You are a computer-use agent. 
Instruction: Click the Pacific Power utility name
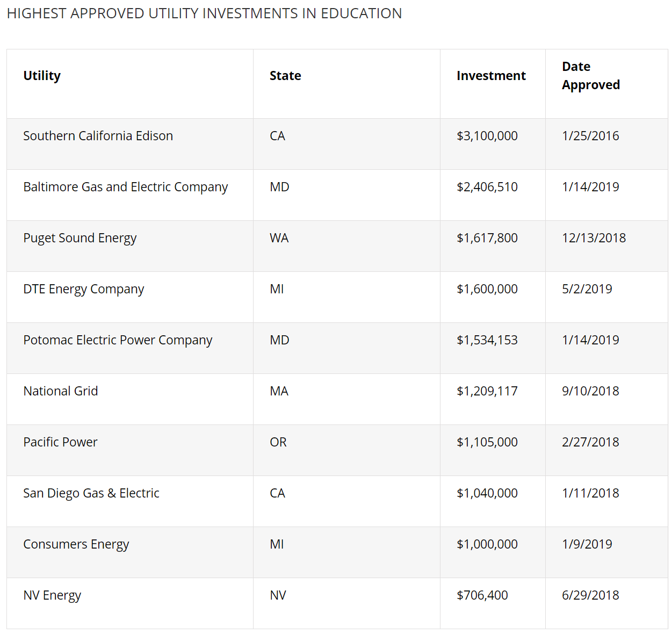point(60,442)
